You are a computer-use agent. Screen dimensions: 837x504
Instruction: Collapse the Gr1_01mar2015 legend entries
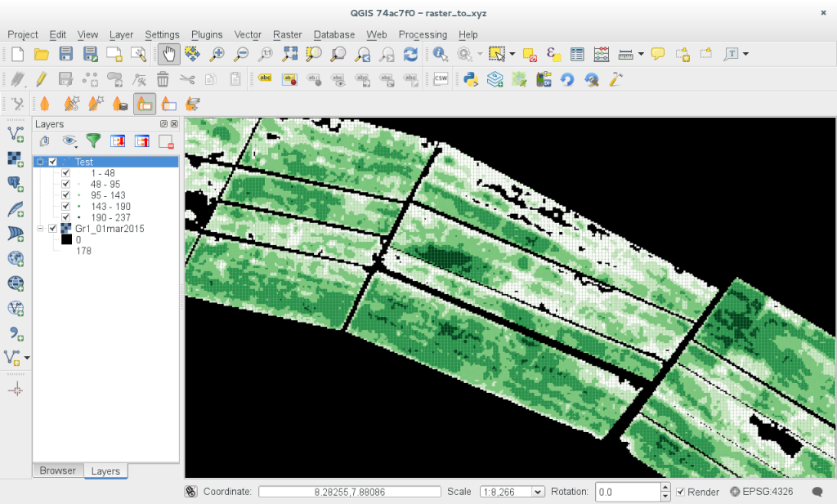click(x=40, y=229)
